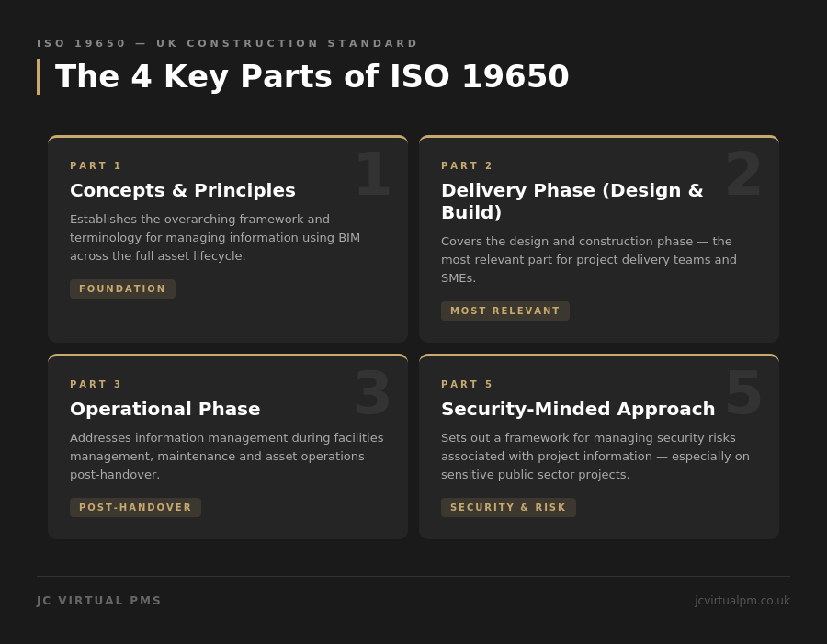Click the large numeral 2 watermark
Image resolution: width=827 pixels, height=644 pixels.
point(743,175)
